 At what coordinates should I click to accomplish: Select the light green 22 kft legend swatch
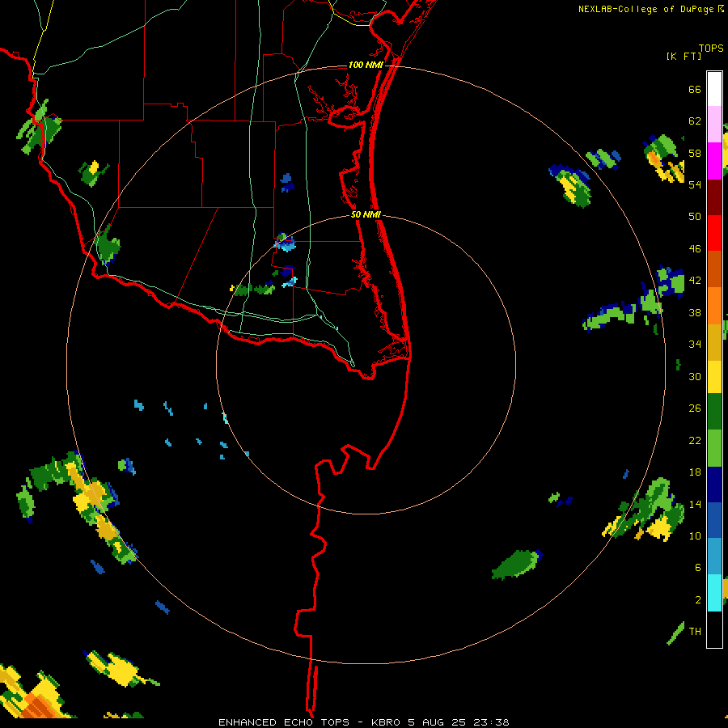tap(714, 448)
